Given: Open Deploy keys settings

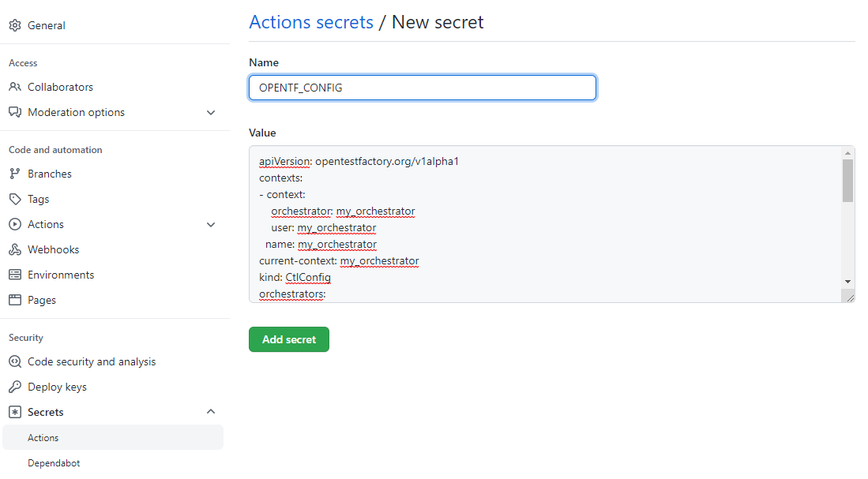Looking at the screenshot, I should click(x=57, y=387).
